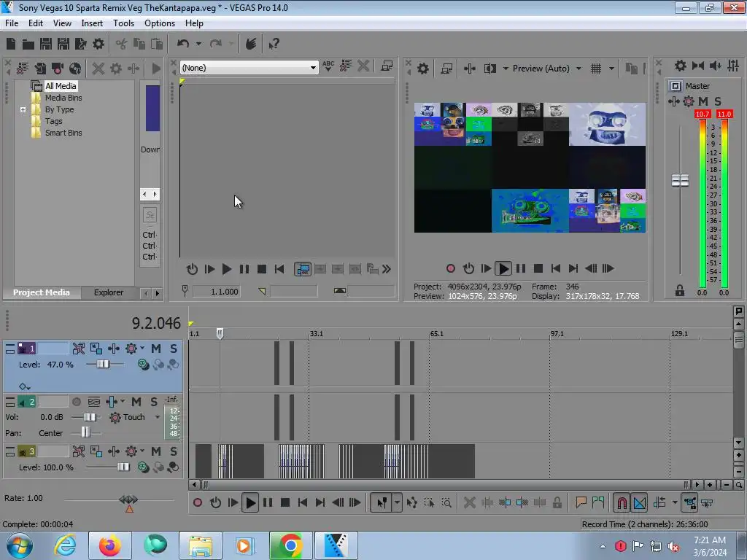Pause playback in the trimmer transport
Image resolution: width=747 pixels, height=560 pixels.
(244, 269)
